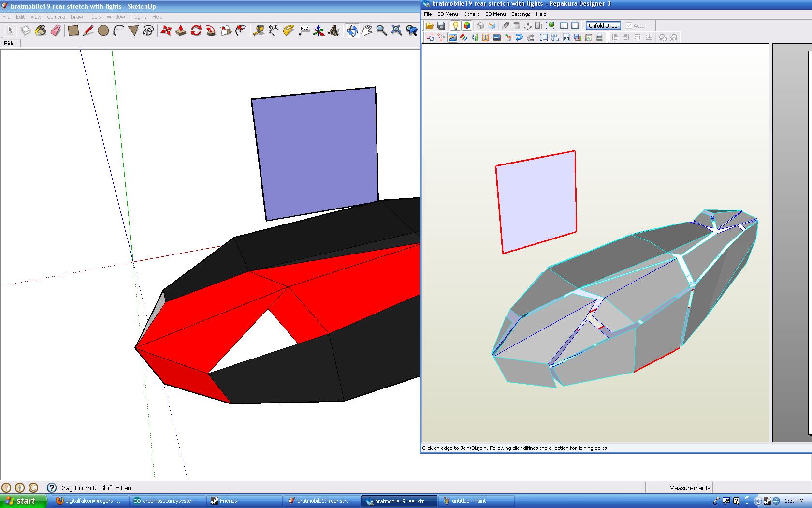Open the SketchUp Camera menu
Screen dimensions: 812x508
(56, 17)
